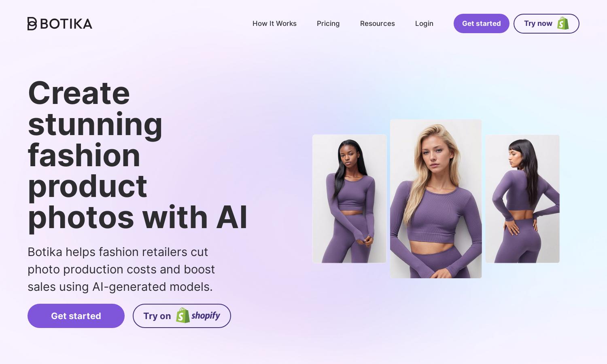Click the Try now button in header
The height and width of the screenshot is (364, 607).
(x=546, y=23)
